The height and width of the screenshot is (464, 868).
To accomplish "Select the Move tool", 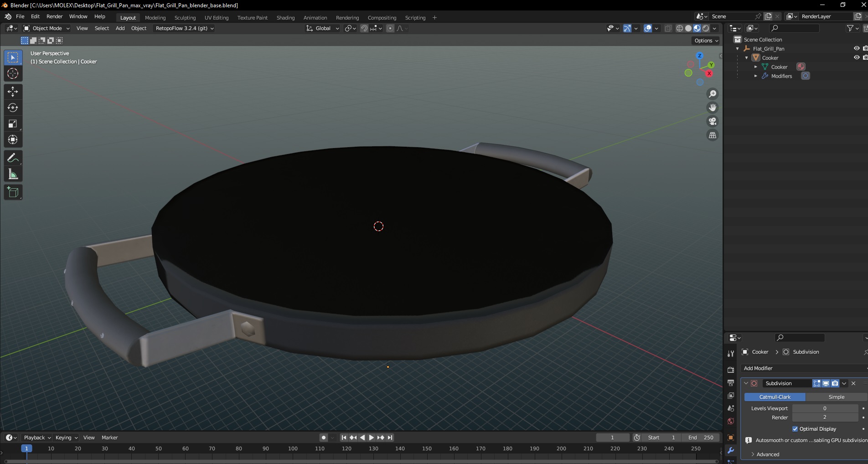I will 13,92.
